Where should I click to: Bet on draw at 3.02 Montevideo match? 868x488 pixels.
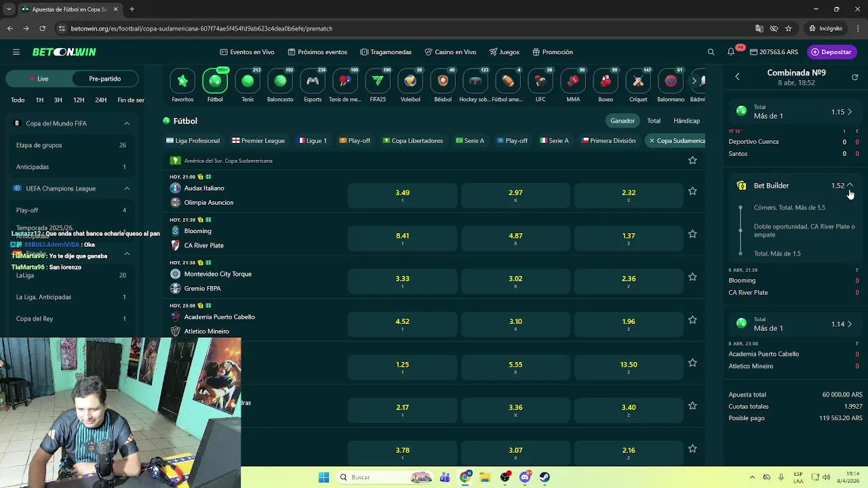pos(515,281)
